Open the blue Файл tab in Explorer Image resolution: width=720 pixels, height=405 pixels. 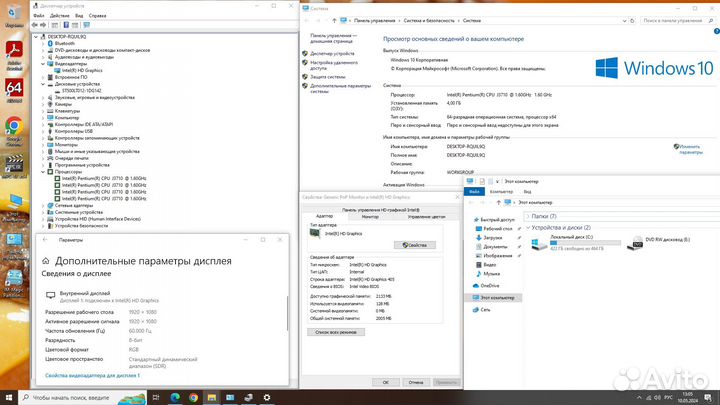(x=474, y=191)
